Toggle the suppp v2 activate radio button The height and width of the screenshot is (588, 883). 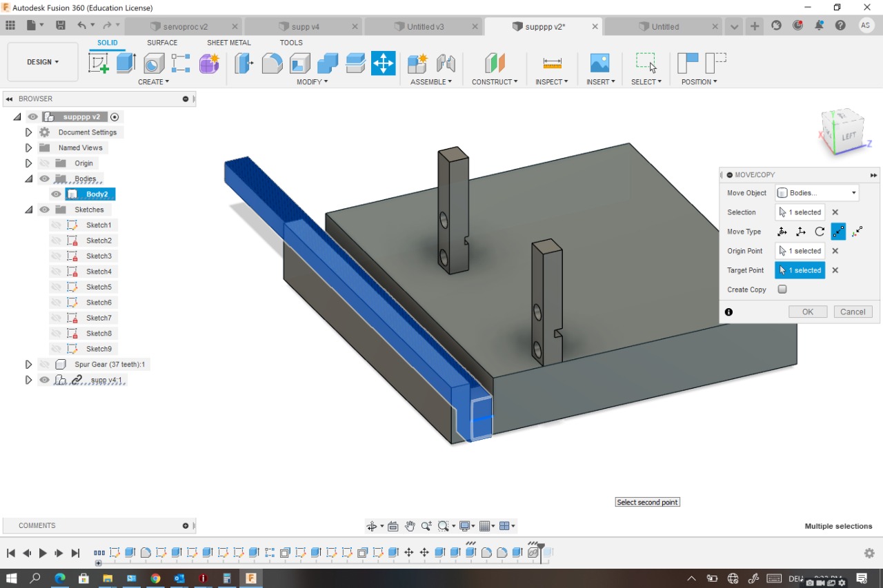115,117
